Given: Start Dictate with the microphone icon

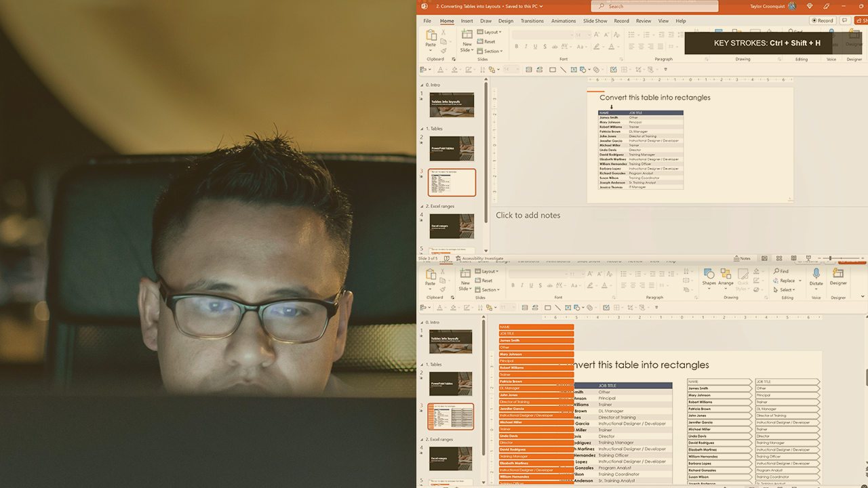Looking at the screenshot, I should pos(816,275).
